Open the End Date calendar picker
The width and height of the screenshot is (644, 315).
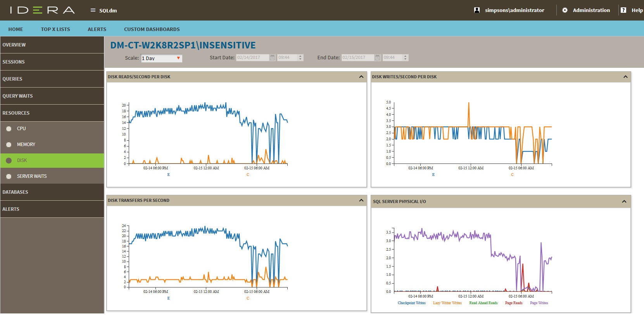tap(377, 58)
